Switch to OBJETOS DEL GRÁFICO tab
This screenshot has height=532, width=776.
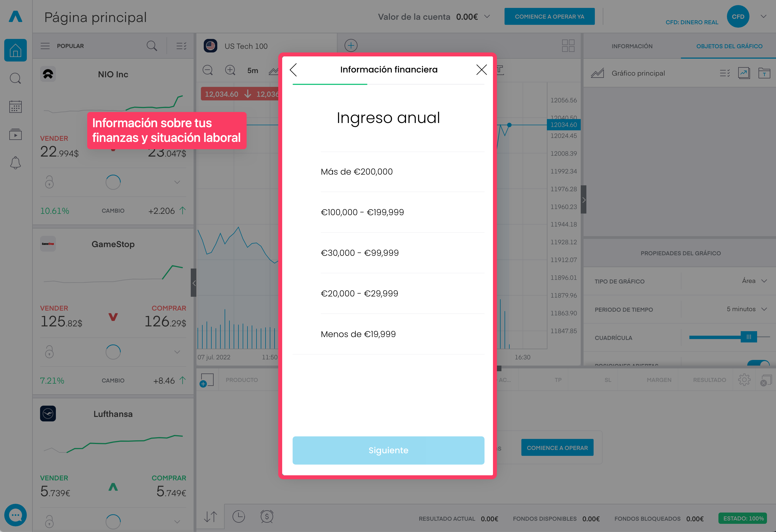729,46
